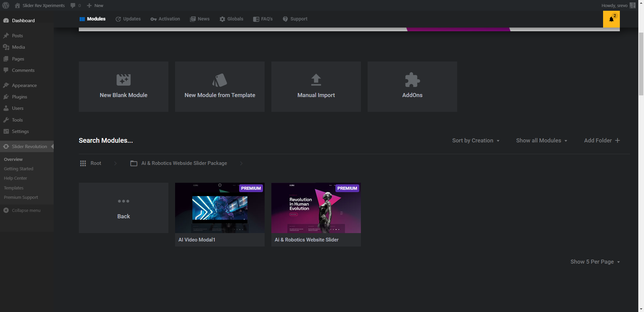Open the Slider Rev Xperiments site home icon
The image size is (644, 312).
(x=17, y=5)
